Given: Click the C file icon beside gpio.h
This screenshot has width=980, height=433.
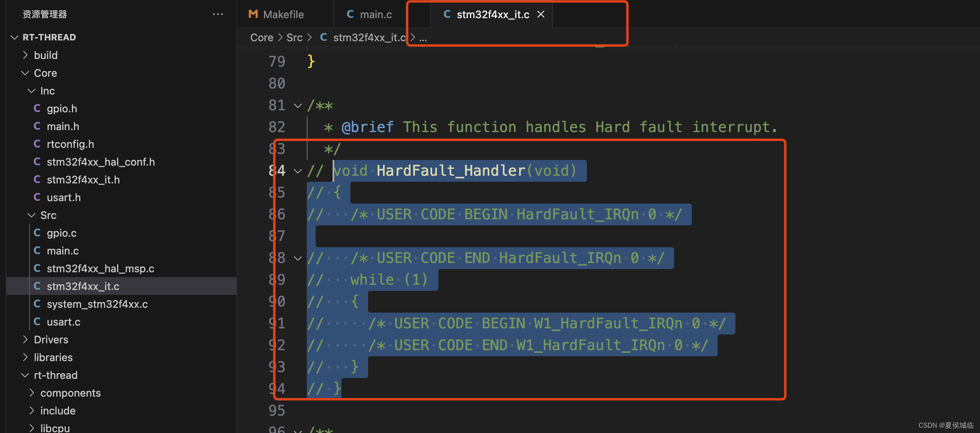Looking at the screenshot, I should click(x=37, y=108).
